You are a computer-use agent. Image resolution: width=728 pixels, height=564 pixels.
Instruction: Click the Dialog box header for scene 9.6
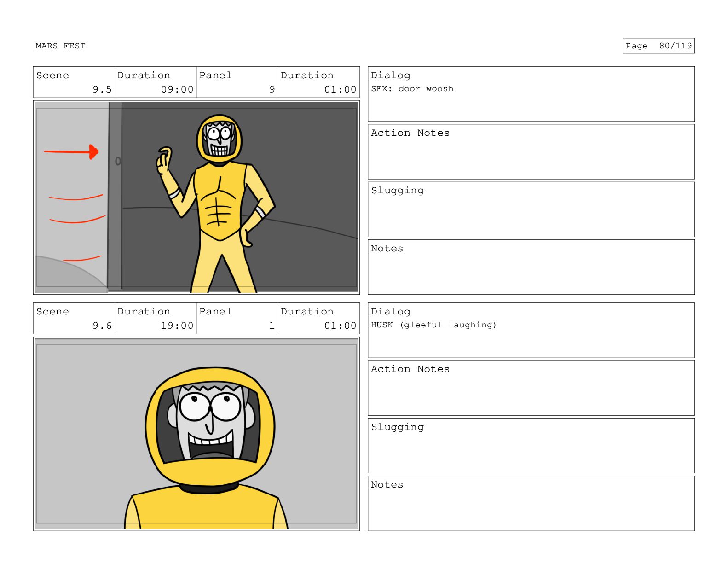(391, 312)
